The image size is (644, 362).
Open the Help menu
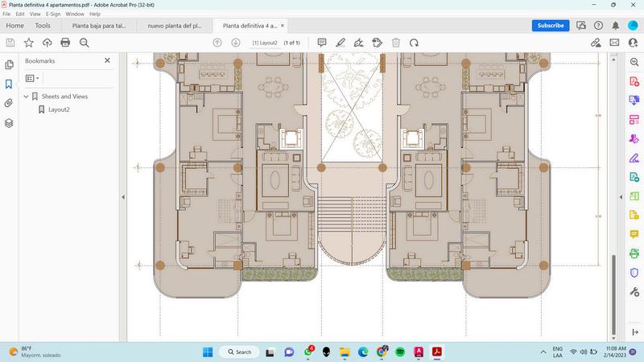coord(95,14)
